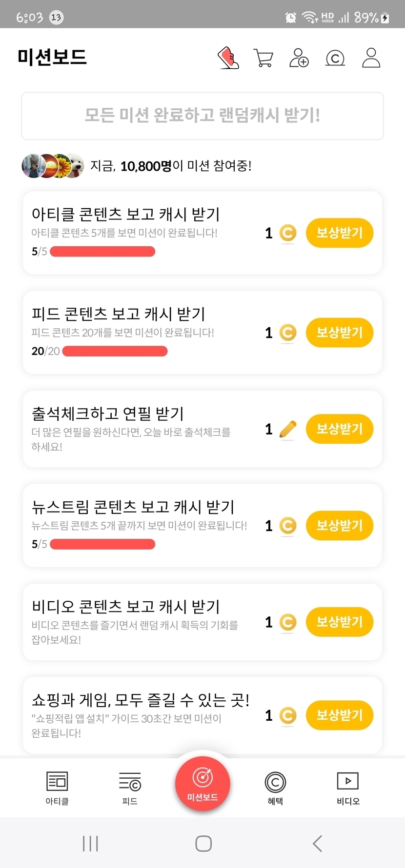Tap the 피드 콘텐츠 20/20 progress bar
This screenshot has height=868, width=405.
(115, 351)
